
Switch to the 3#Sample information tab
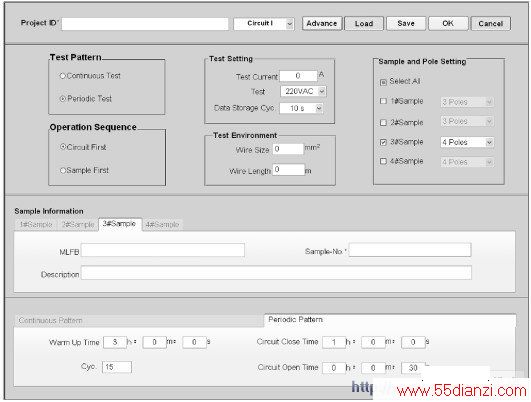tap(120, 224)
